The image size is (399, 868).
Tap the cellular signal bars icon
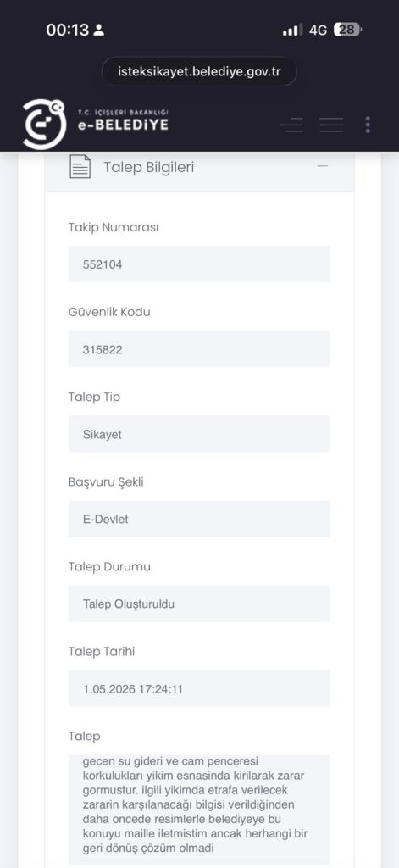click(x=291, y=31)
